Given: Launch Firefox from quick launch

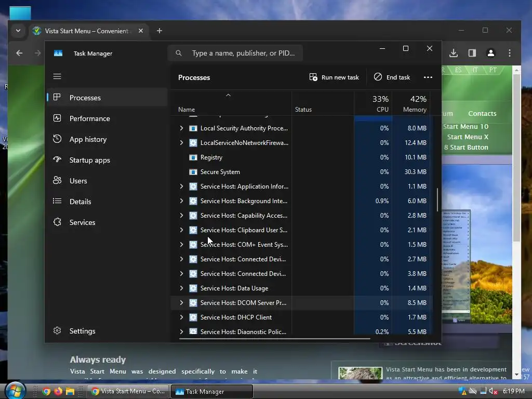Looking at the screenshot, I should (58, 391).
